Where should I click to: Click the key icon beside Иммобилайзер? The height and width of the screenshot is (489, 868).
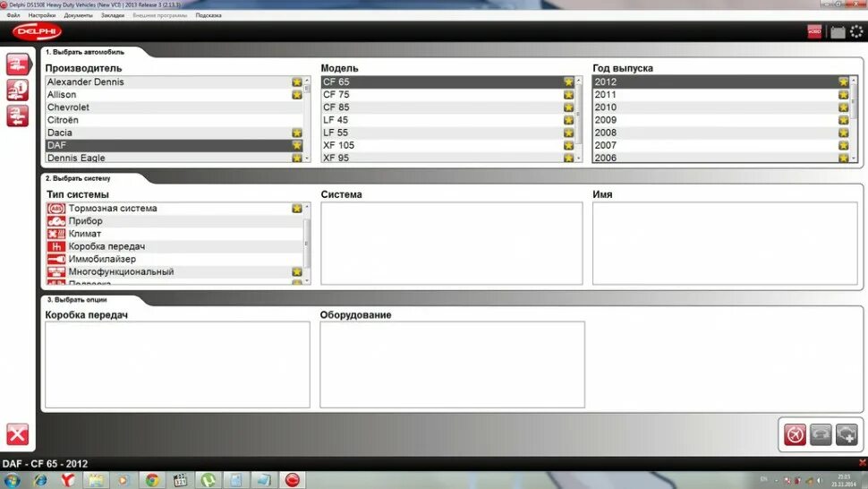click(x=55, y=259)
